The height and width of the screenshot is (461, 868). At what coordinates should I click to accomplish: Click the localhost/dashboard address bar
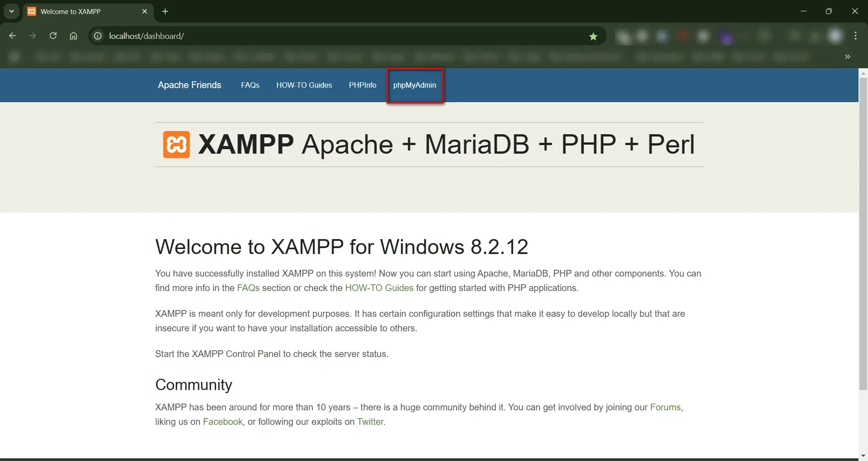(316, 36)
